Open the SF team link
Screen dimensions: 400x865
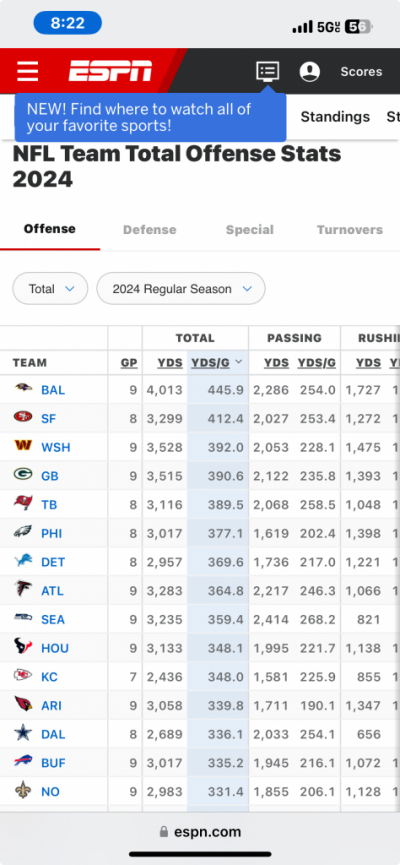[x=49, y=419]
